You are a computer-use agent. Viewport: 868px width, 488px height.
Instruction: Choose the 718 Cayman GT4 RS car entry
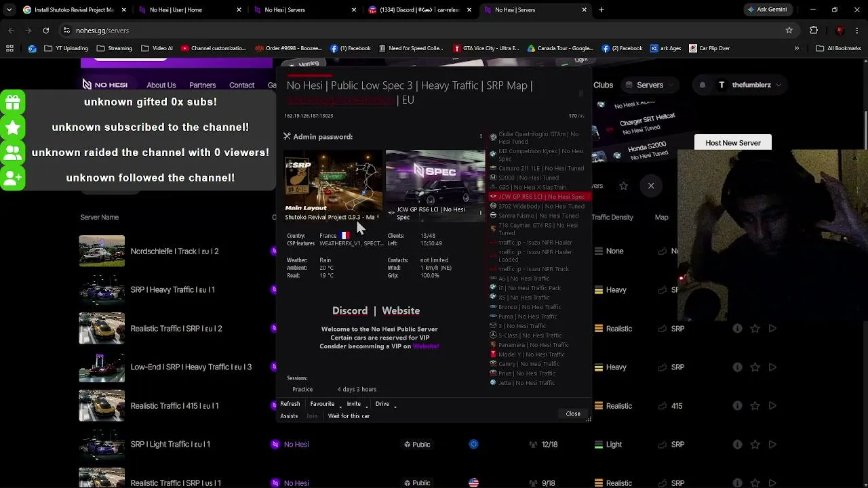click(x=539, y=229)
